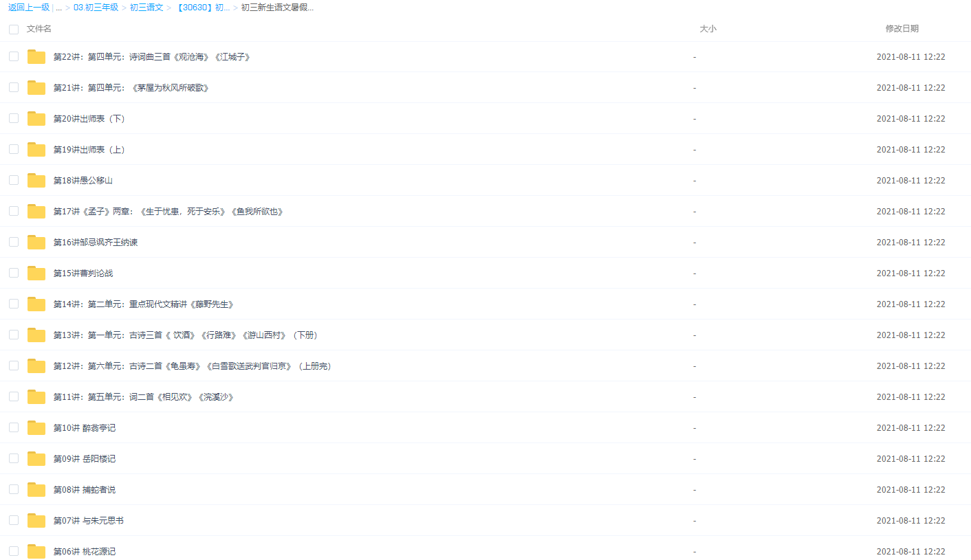Viewport: 971px width, 560px height.
Task: Check the box for 第21讲 茅屋为秋风所破歌
Action: click(14, 87)
